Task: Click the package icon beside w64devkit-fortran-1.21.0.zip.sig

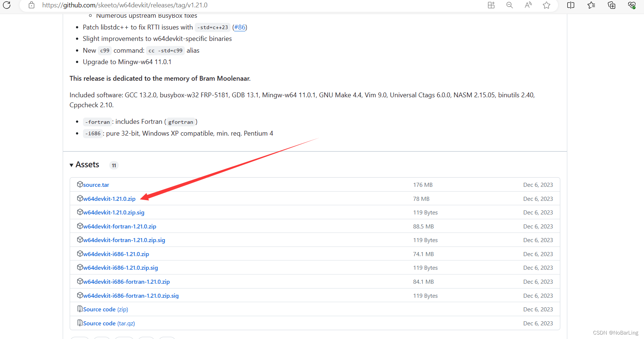Action: [80, 240]
